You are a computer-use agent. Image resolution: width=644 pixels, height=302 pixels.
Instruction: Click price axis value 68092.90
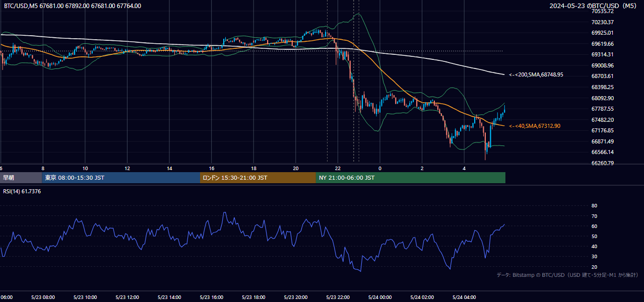tap(603, 98)
